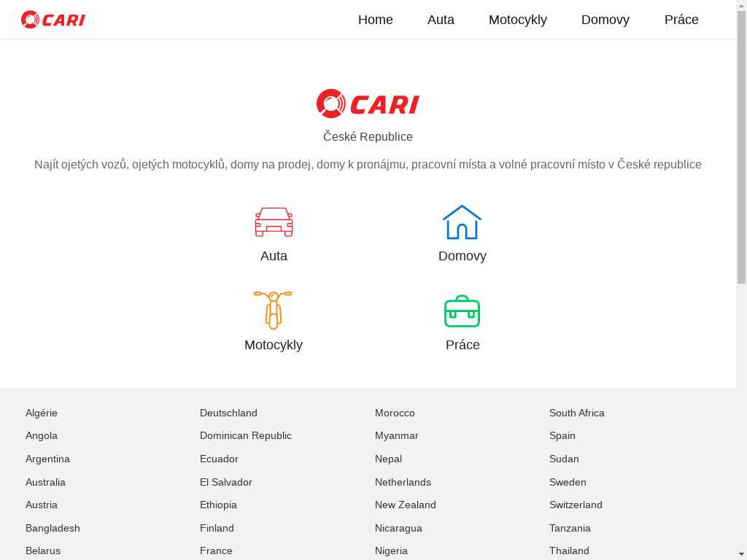Open the Netherlands country link
747x560 pixels.
(403, 483)
